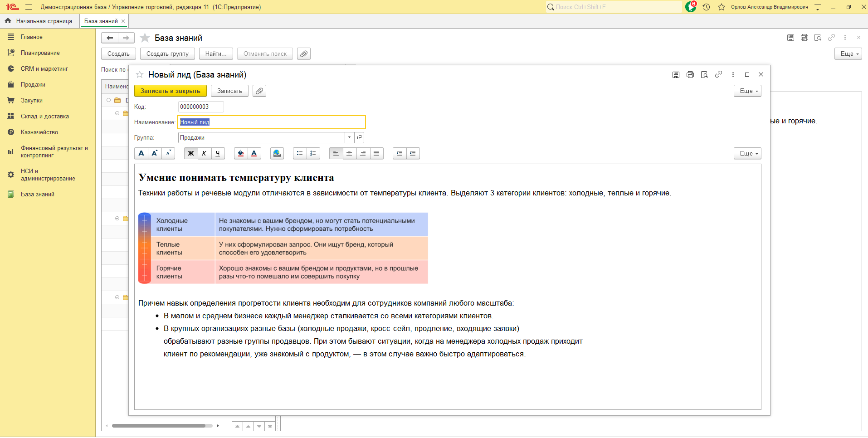Open notifications bell with badge 6
Image resolution: width=868 pixels, height=438 pixels.
point(691,6)
